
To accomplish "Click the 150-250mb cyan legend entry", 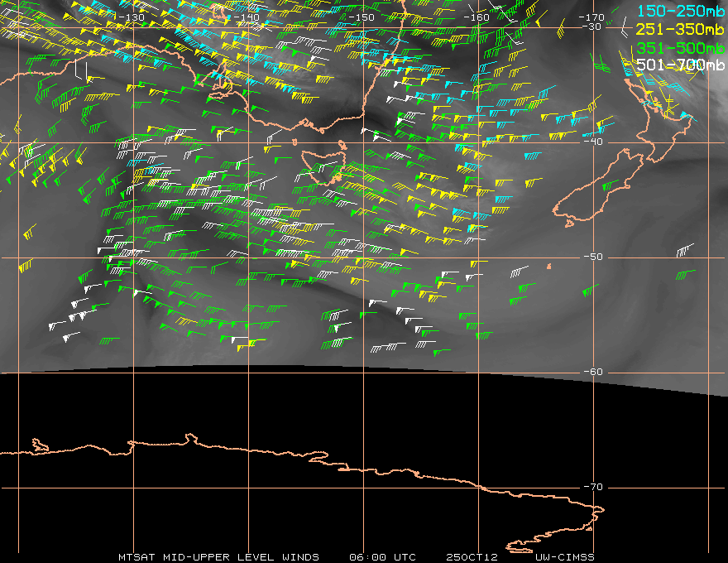I will coord(681,11).
